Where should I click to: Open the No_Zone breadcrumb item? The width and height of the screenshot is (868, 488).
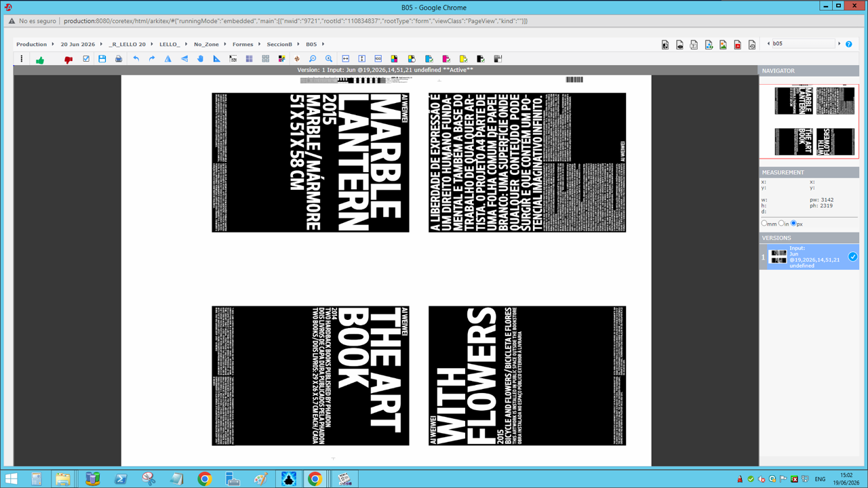[206, 44]
